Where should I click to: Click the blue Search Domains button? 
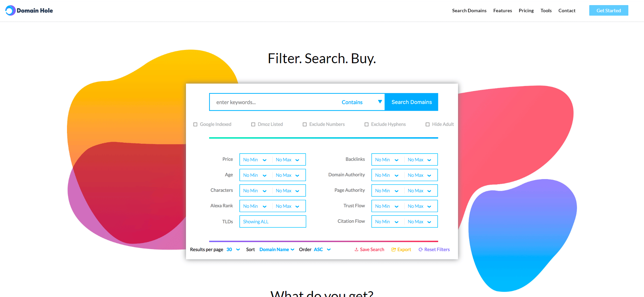[411, 102]
